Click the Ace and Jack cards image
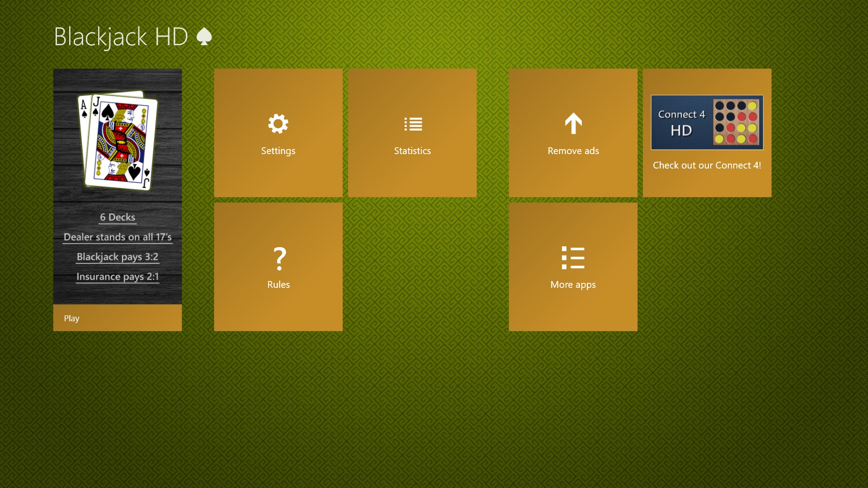Image resolution: width=868 pixels, height=488 pixels. point(118,141)
